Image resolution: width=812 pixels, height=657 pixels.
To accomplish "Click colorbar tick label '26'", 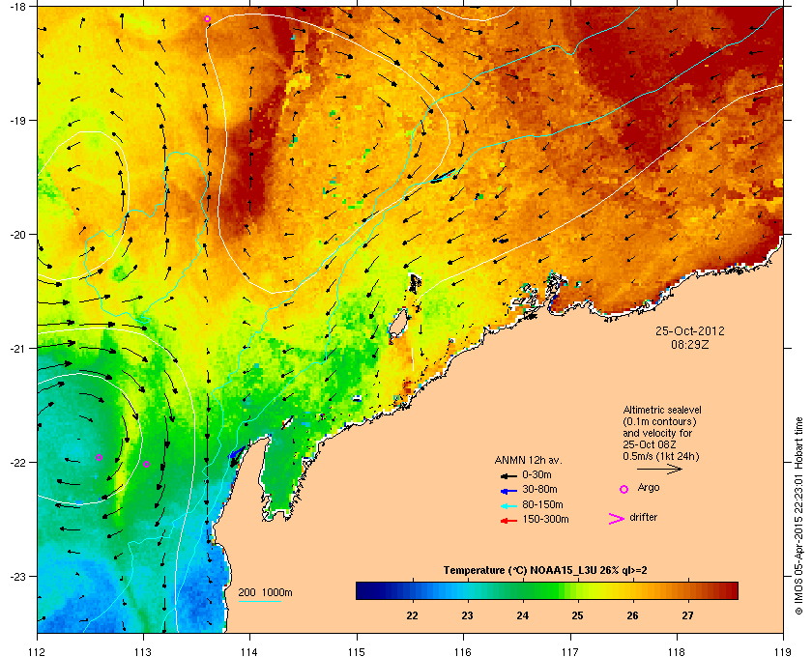I will pyautogui.click(x=632, y=615).
